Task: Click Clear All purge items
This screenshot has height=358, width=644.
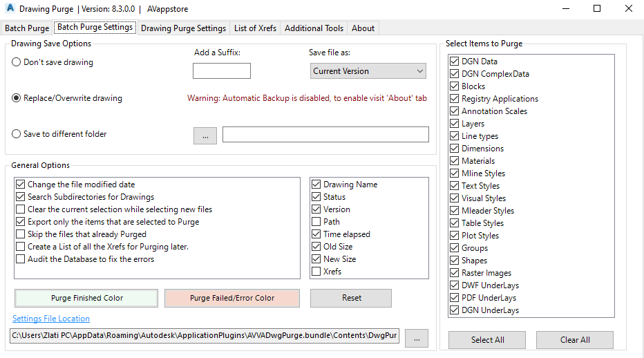Action: 575,340
